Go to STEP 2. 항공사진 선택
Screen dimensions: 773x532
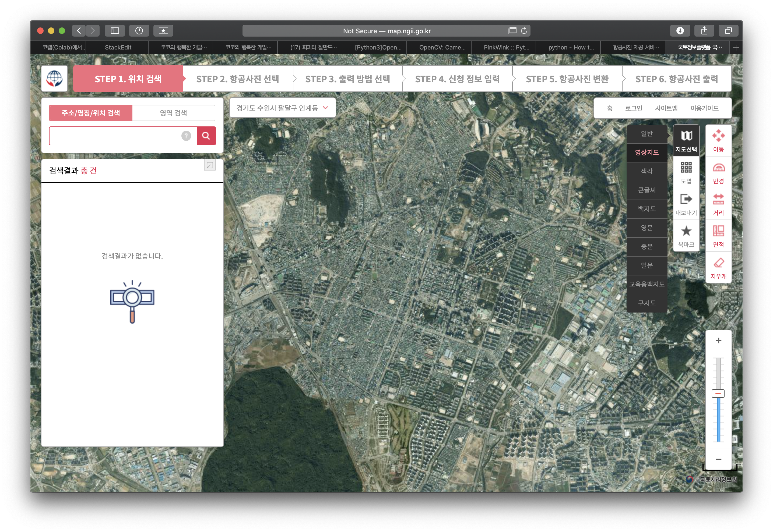click(x=237, y=79)
